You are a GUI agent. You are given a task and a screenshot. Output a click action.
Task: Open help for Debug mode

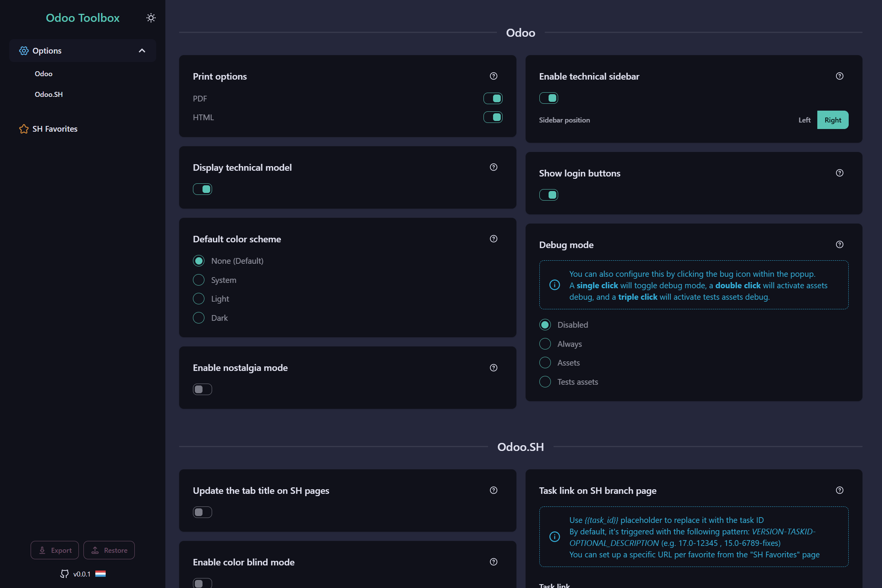[839, 244]
